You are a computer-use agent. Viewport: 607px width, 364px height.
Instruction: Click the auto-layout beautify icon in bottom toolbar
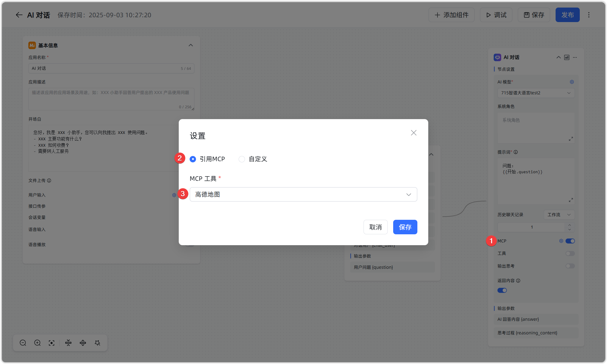tap(97, 343)
